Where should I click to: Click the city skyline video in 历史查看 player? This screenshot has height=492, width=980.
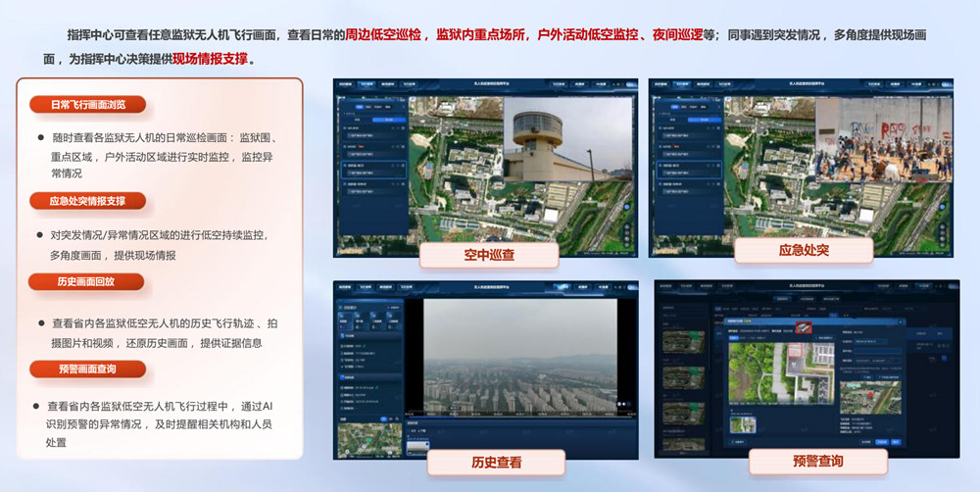pyautogui.click(x=520, y=357)
